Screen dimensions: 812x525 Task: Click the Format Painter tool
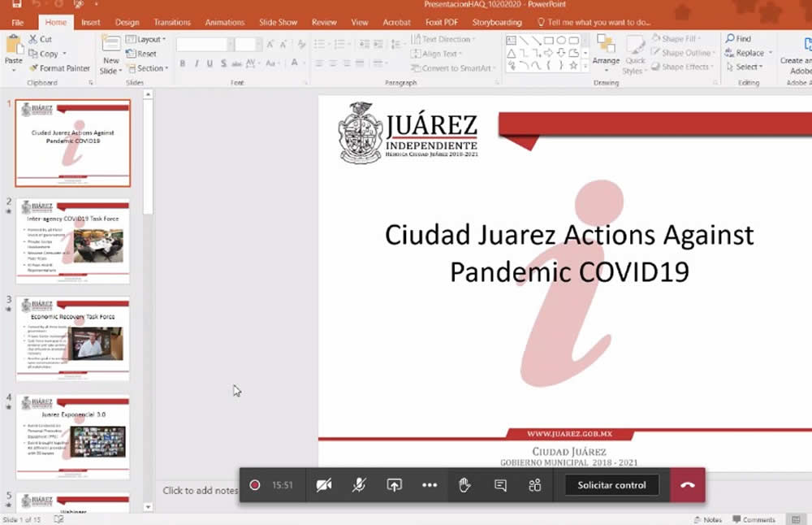click(x=59, y=68)
